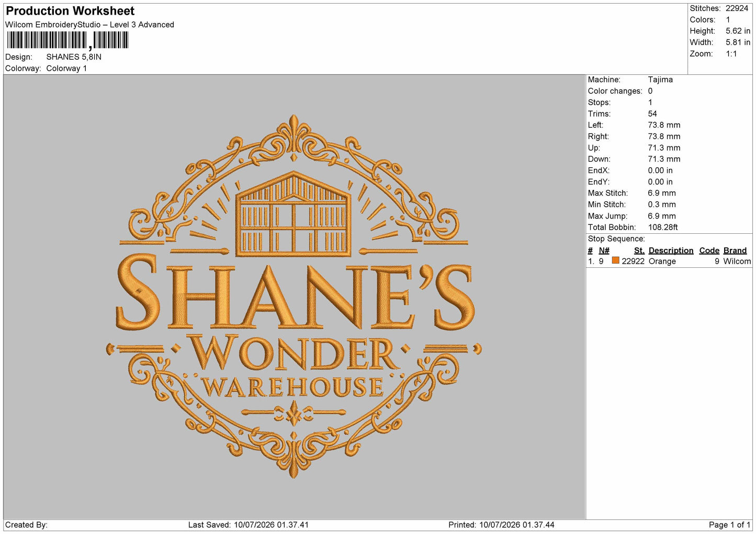The height and width of the screenshot is (534, 756).
Task: Click the Colors value 1
Action: 728,20
